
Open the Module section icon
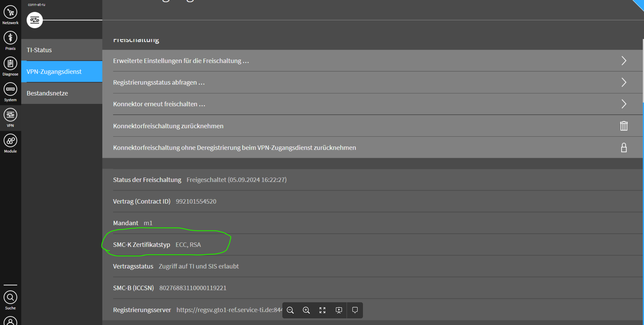(10, 141)
